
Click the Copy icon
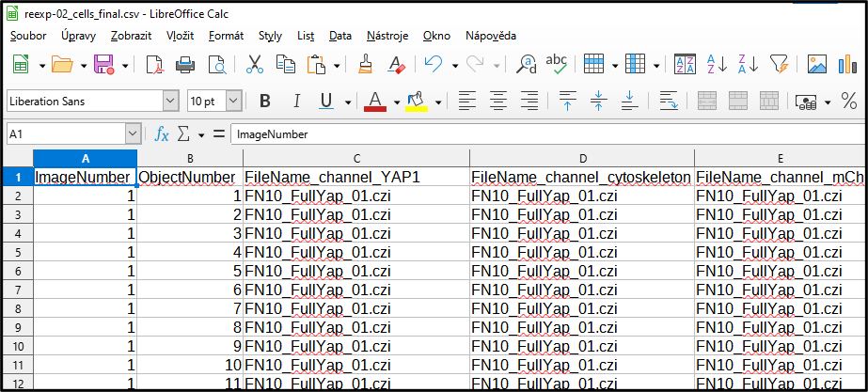286,65
